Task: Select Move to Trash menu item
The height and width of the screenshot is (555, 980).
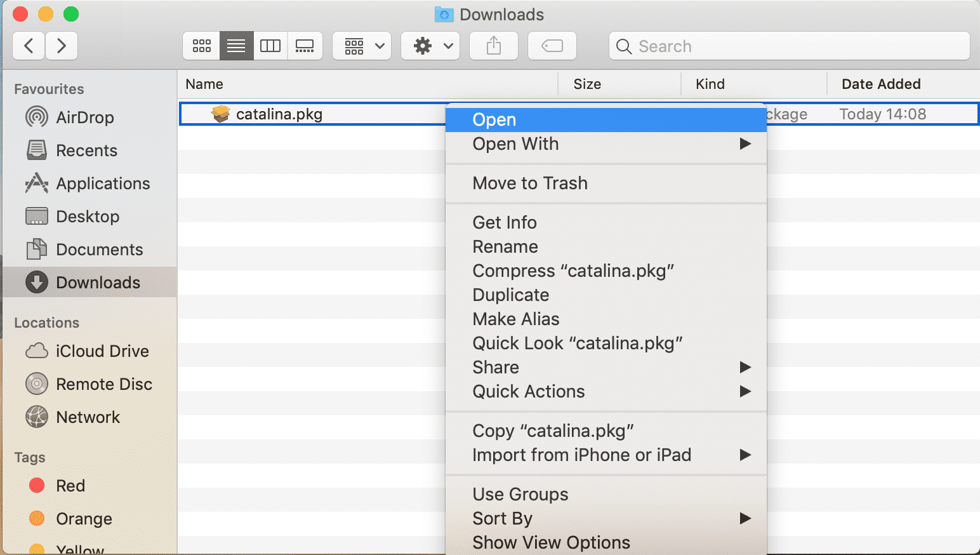Action: (x=530, y=184)
